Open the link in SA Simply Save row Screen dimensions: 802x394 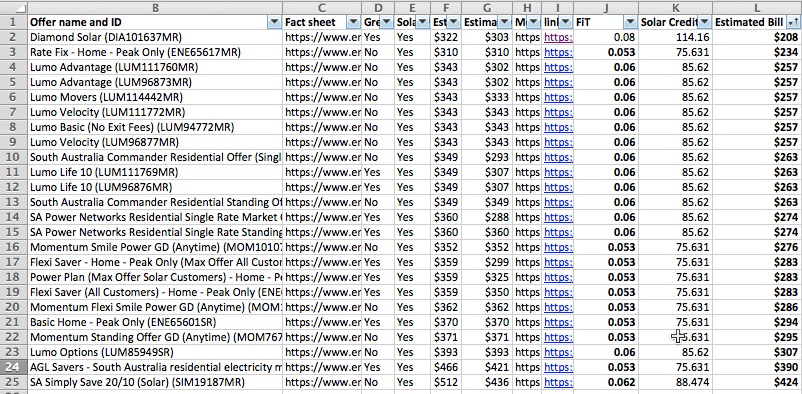point(558,382)
